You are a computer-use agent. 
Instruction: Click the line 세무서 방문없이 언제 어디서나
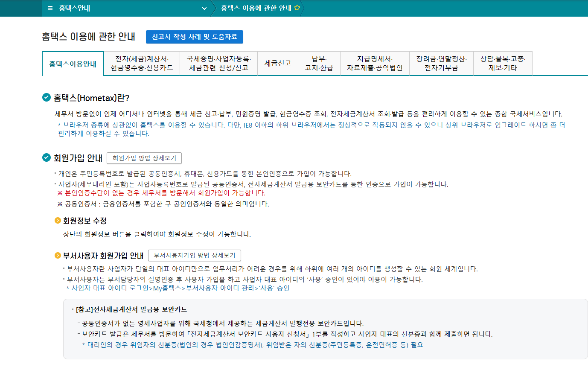pyautogui.click(x=309, y=114)
